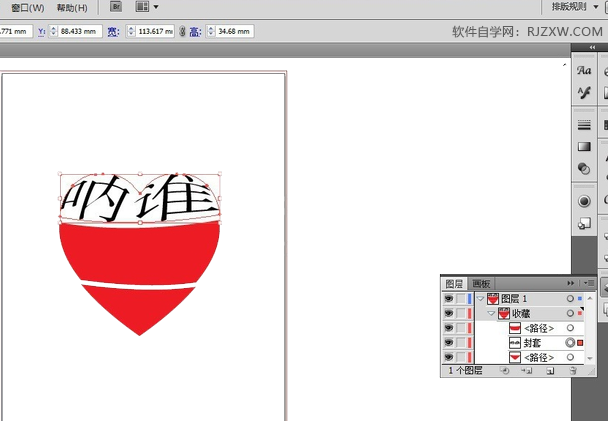Open the 窗口(W) menu
Image resolution: width=608 pixels, height=421 pixels.
[x=27, y=7]
